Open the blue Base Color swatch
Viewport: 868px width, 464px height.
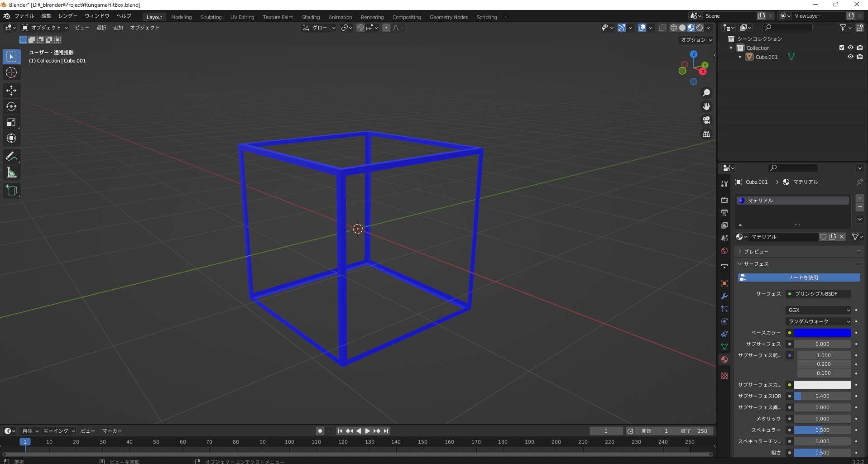click(x=822, y=333)
